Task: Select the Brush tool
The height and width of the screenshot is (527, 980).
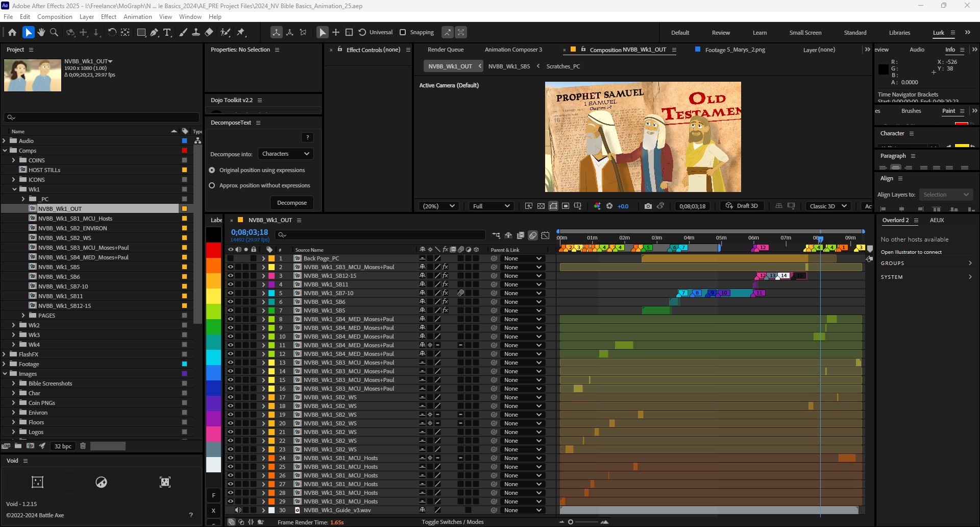Action: tap(183, 32)
